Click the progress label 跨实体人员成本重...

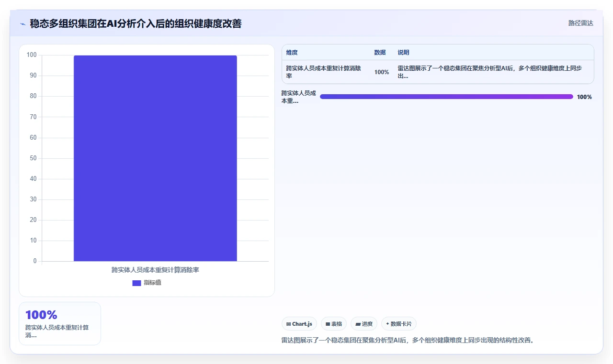coord(299,97)
